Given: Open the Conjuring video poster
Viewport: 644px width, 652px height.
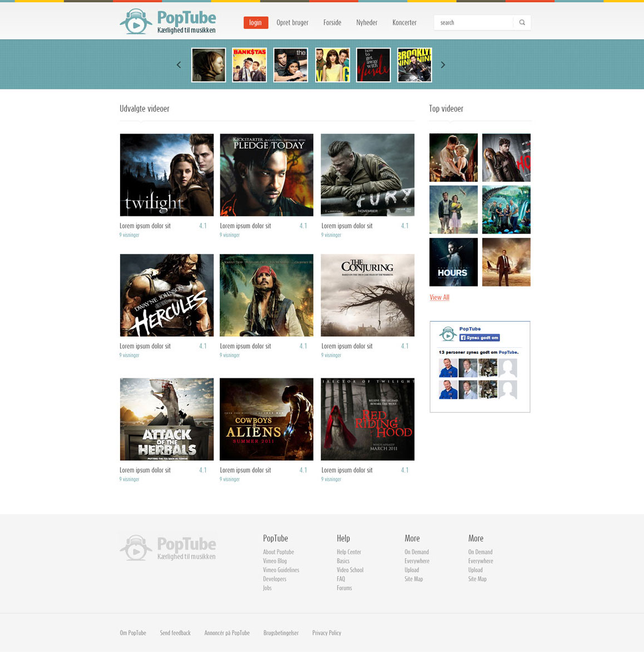Looking at the screenshot, I should pyautogui.click(x=368, y=295).
